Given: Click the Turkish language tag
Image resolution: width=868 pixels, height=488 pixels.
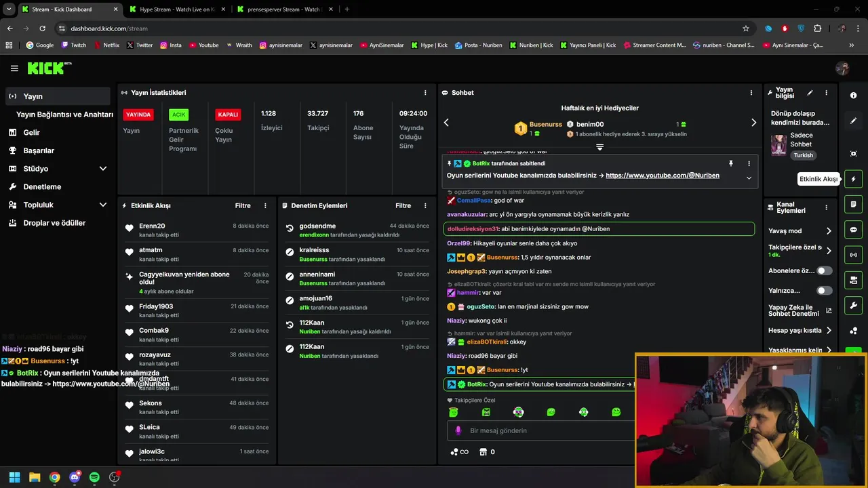Looking at the screenshot, I should (804, 155).
